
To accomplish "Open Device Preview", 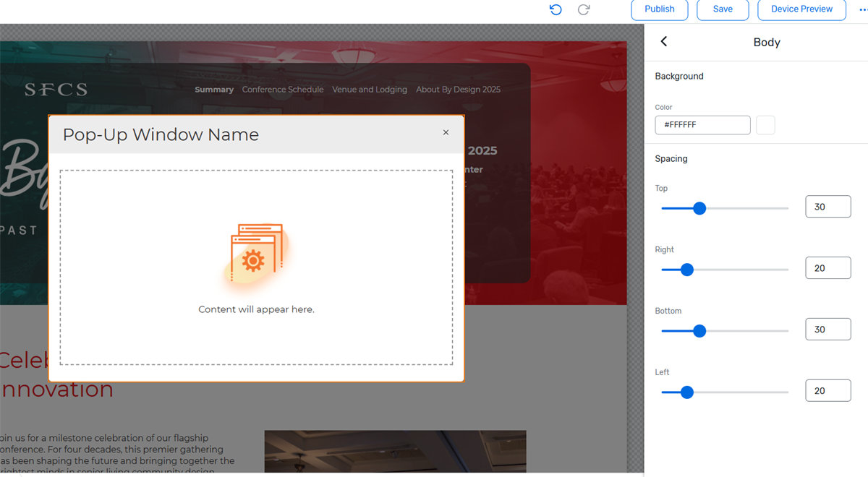I will click(x=801, y=9).
